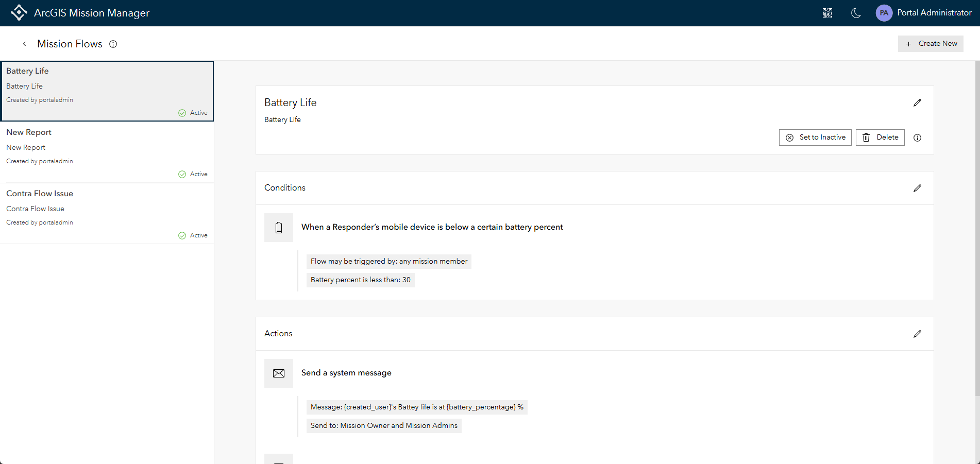
Task: Click the envelope system message icon
Action: pos(279,373)
